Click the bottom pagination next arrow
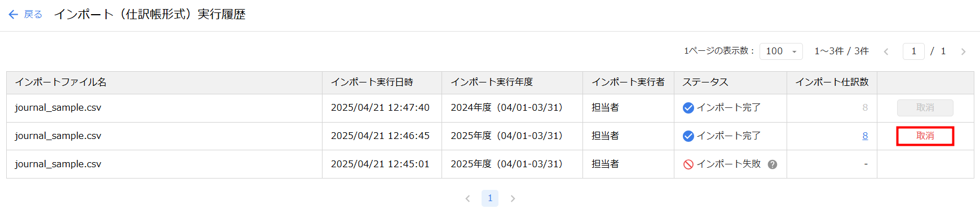 (x=513, y=198)
